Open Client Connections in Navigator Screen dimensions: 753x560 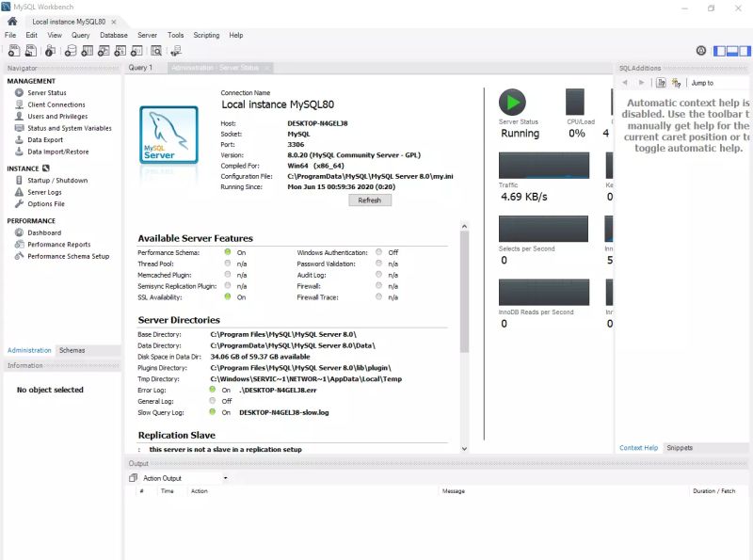(x=56, y=104)
